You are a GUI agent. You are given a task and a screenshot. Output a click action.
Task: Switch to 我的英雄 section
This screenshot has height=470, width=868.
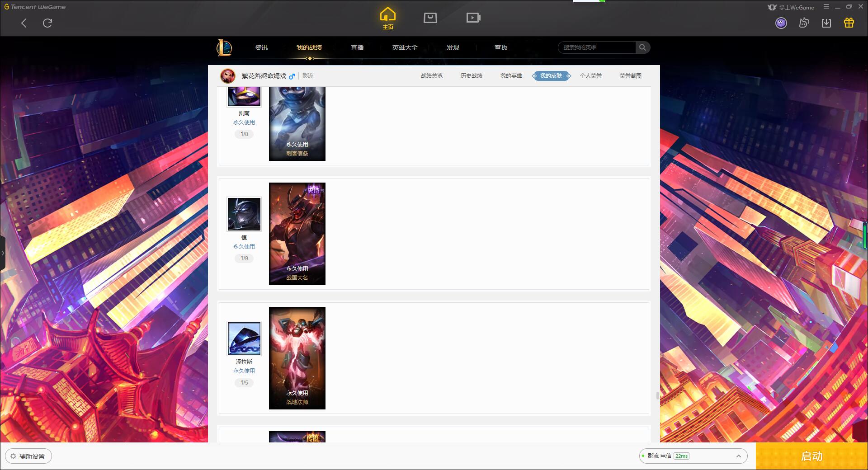[511, 76]
